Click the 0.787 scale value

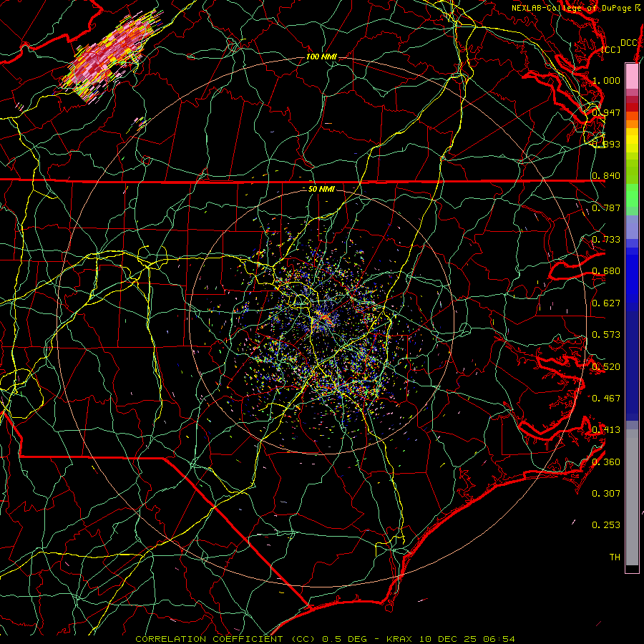coord(606,208)
